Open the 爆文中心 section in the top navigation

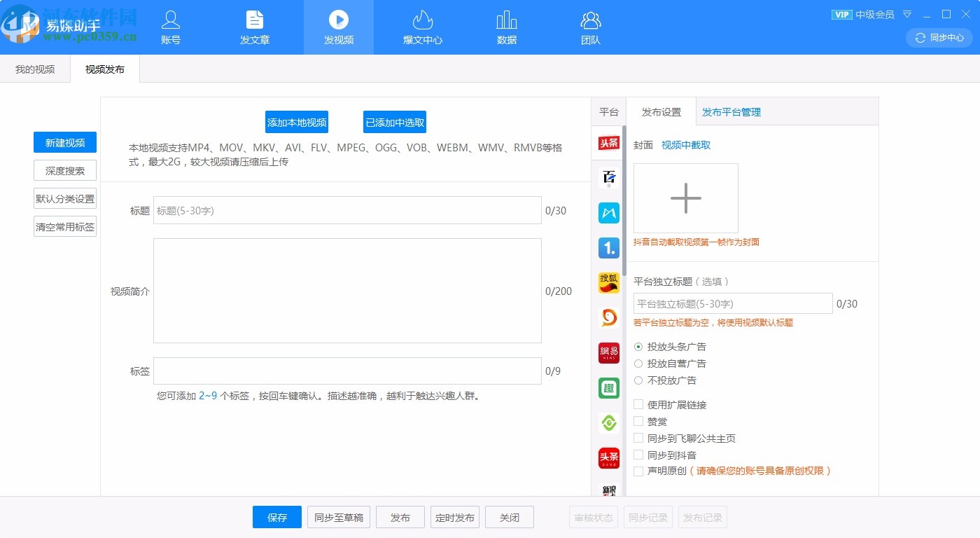[x=422, y=27]
